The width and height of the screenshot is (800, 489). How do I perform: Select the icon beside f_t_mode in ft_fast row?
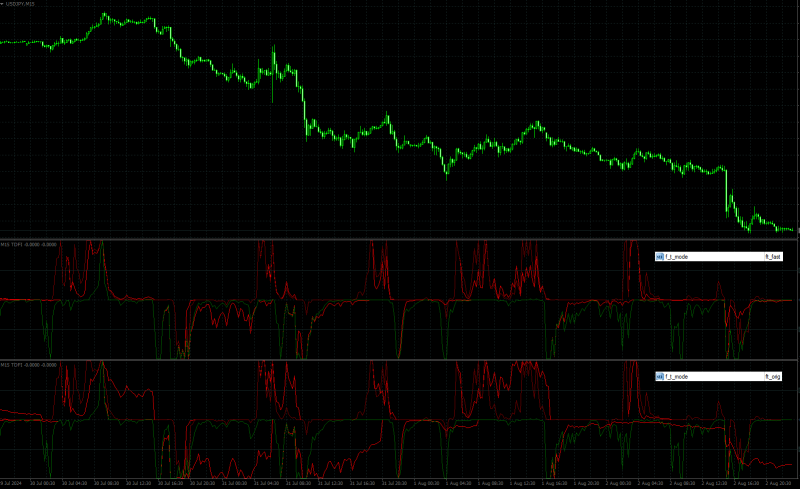point(659,257)
